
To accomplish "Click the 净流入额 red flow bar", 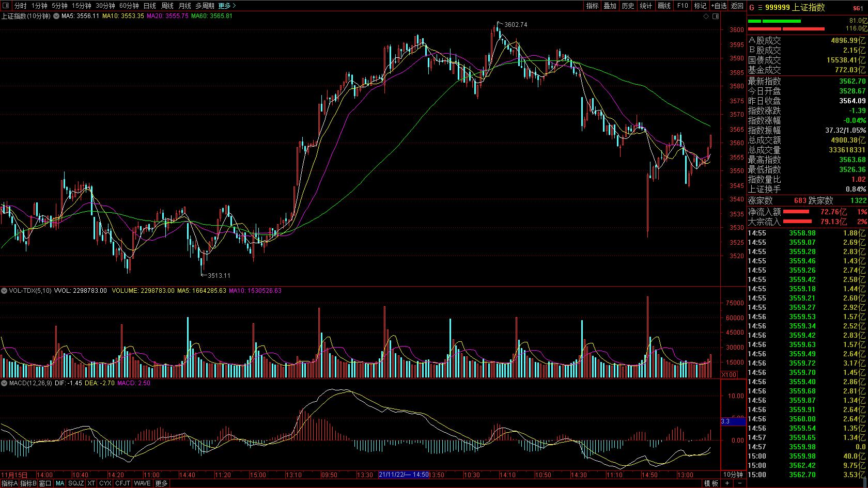I will (796, 212).
